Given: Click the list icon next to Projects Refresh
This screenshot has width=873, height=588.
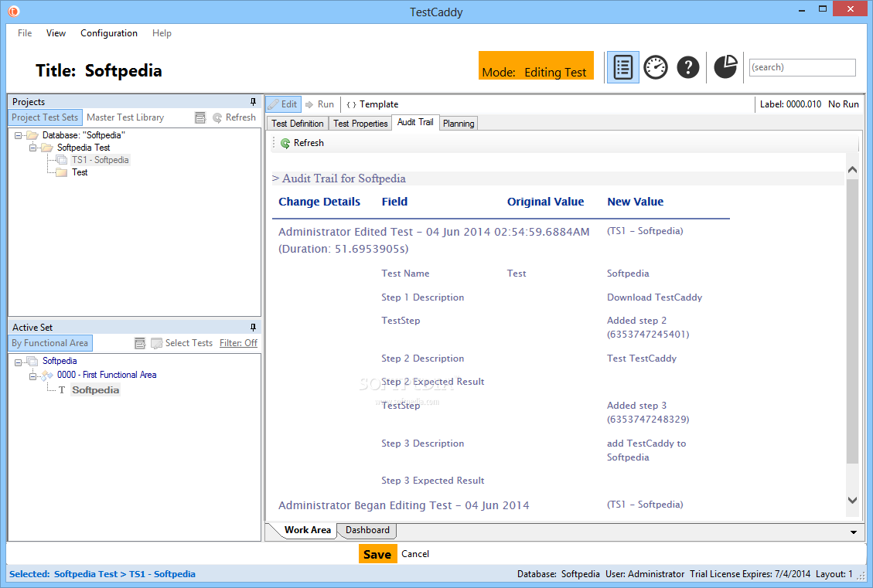Looking at the screenshot, I should tap(200, 117).
